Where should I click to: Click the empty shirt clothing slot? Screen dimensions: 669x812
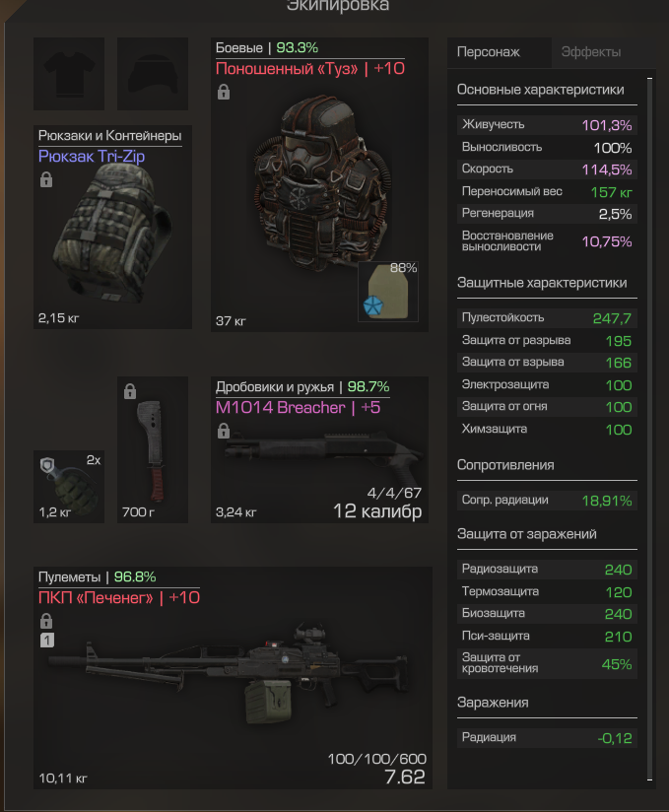pos(69,74)
